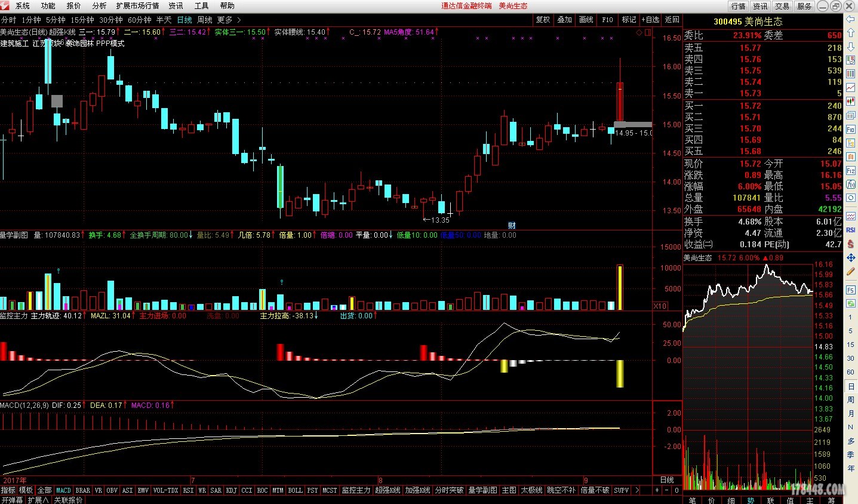Select the pencil drawing tool icon

click(851, 271)
